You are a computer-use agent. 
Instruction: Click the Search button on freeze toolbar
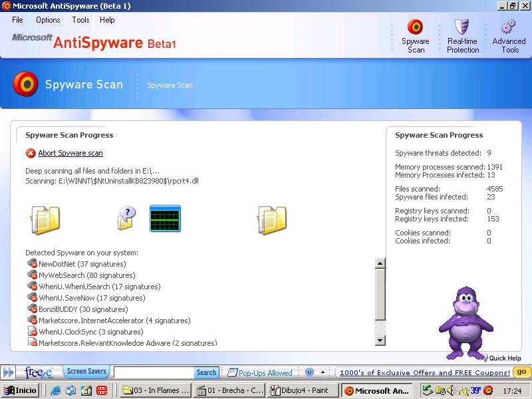tap(206, 372)
